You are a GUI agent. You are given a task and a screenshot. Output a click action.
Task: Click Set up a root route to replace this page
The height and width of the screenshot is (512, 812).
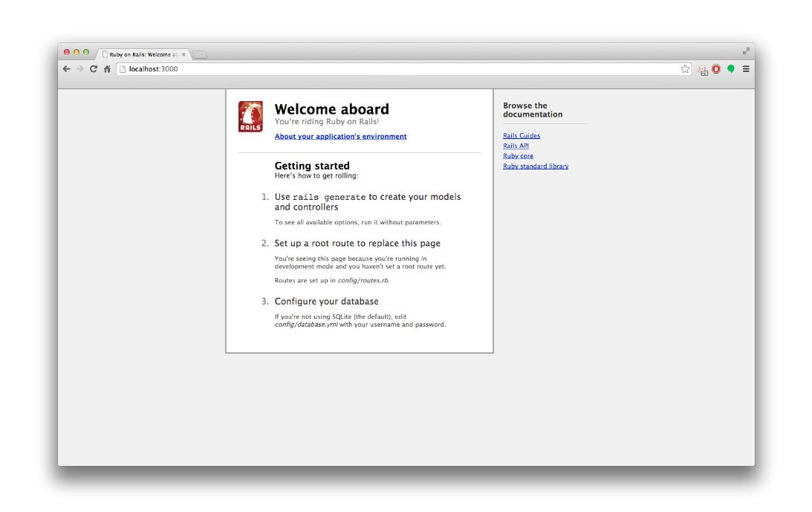click(x=357, y=244)
